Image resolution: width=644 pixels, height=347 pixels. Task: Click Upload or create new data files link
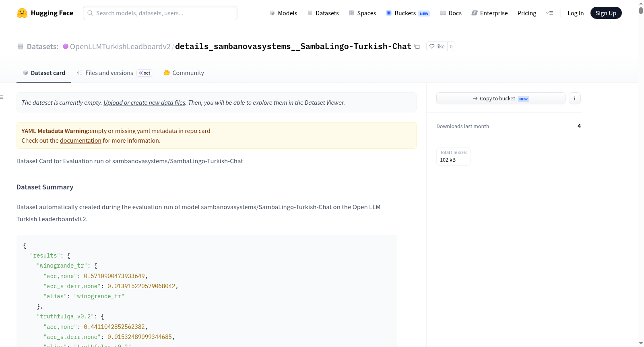(x=144, y=103)
